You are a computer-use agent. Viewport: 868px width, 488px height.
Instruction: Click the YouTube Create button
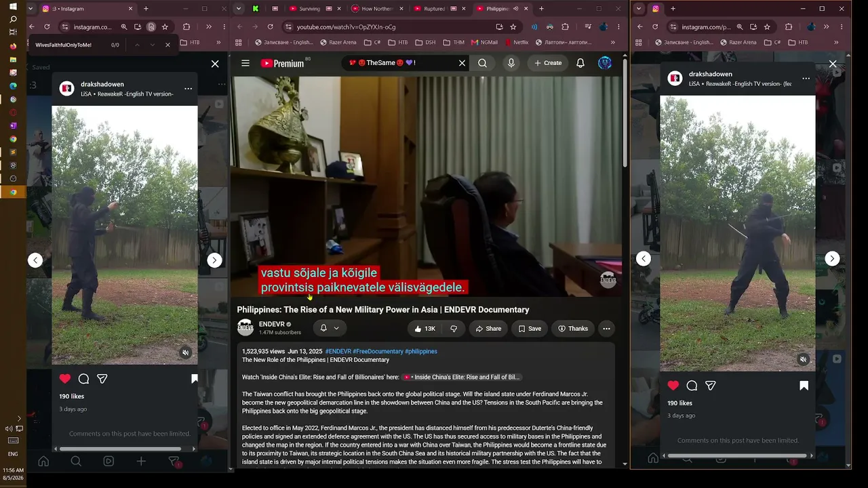(548, 63)
